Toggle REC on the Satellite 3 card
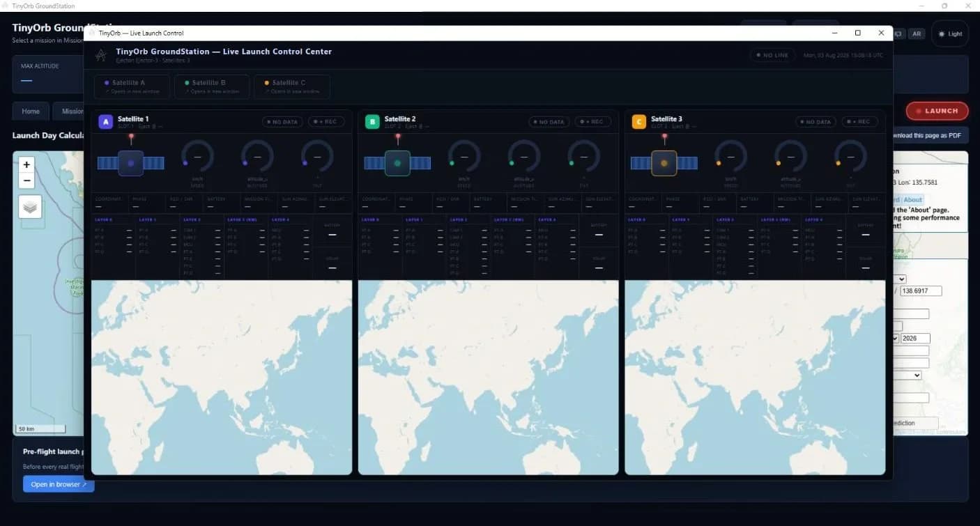Viewport: 980px width, 526px height. [859, 122]
